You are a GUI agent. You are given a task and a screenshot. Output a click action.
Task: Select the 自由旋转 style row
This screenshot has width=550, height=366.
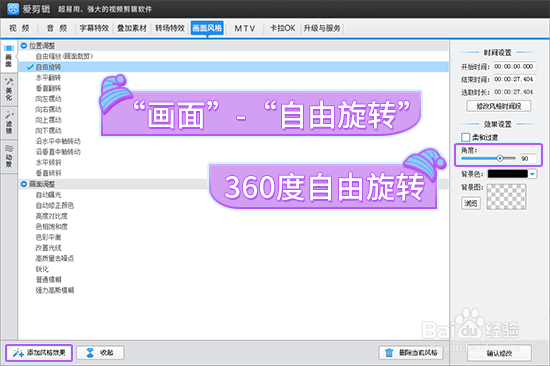click(233, 67)
